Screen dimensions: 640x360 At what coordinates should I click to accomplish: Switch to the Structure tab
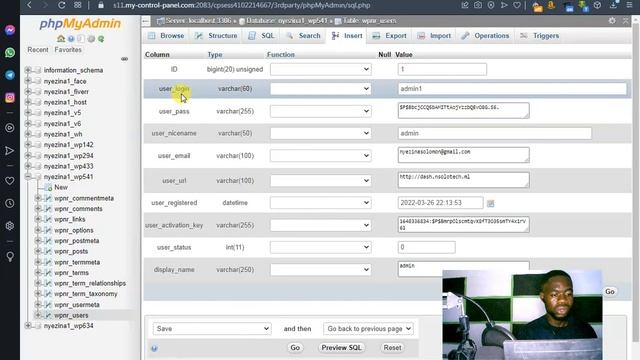coord(216,36)
